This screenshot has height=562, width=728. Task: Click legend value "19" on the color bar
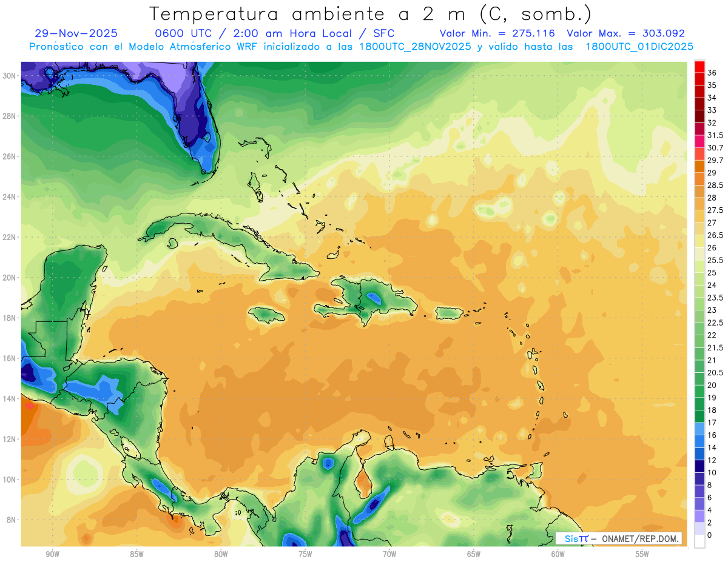point(712,397)
